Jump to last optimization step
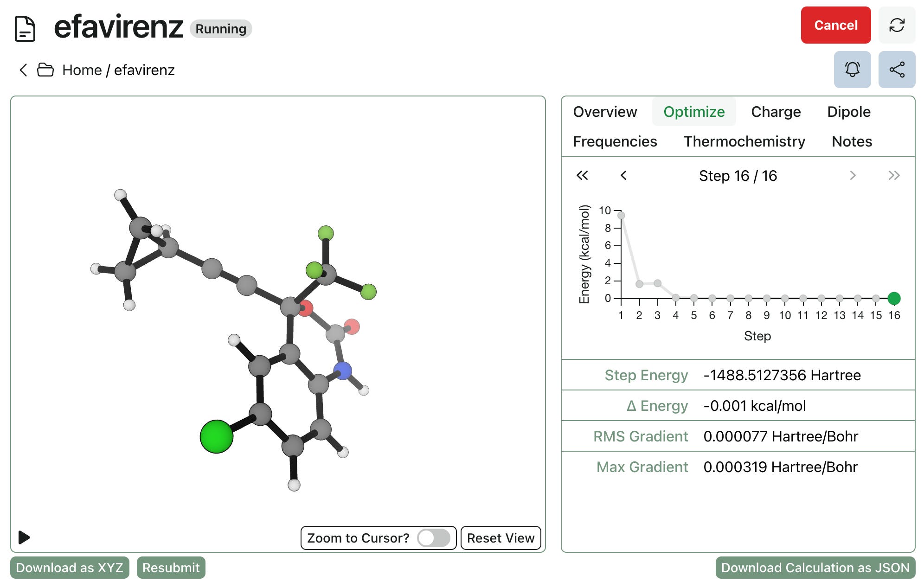The image size is (924, 588). (893, 175)
